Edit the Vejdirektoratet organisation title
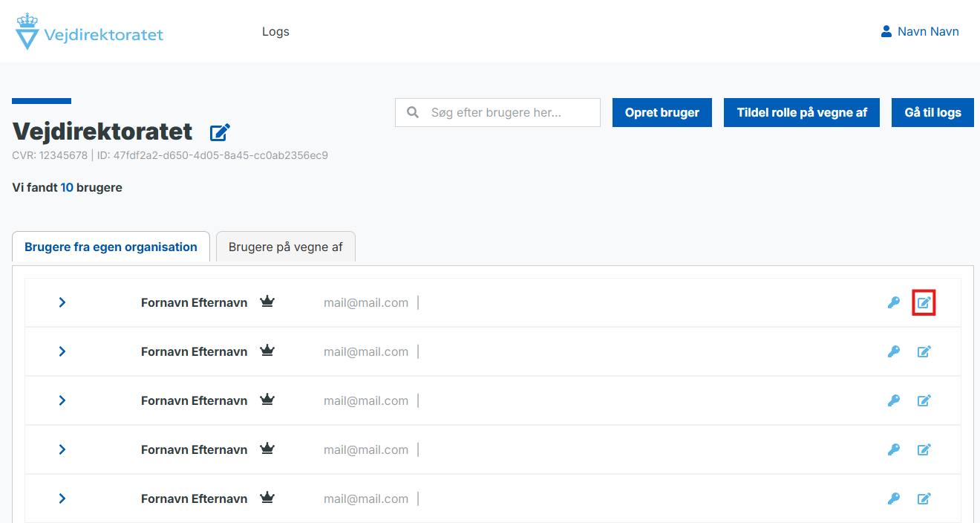Image resolution: width=980 pixels, height=523 pixels. (220, 132)
